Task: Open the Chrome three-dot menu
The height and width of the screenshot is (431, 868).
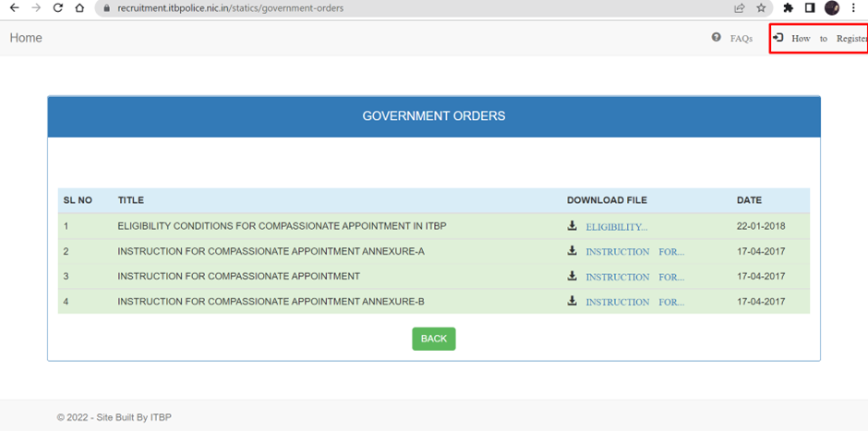Action: pos(854,8)
